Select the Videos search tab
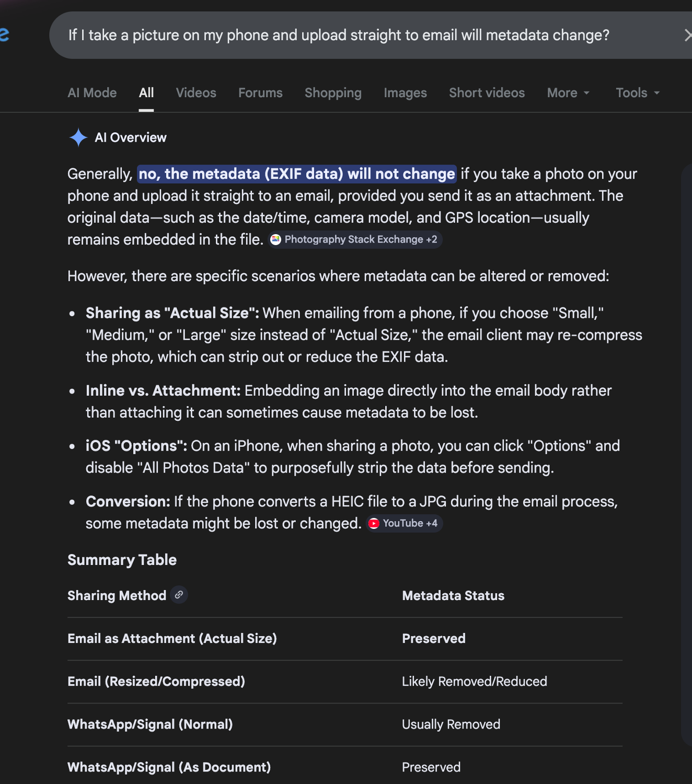The height and width of the screenshot is (784, 692). [x=196, y=93]
